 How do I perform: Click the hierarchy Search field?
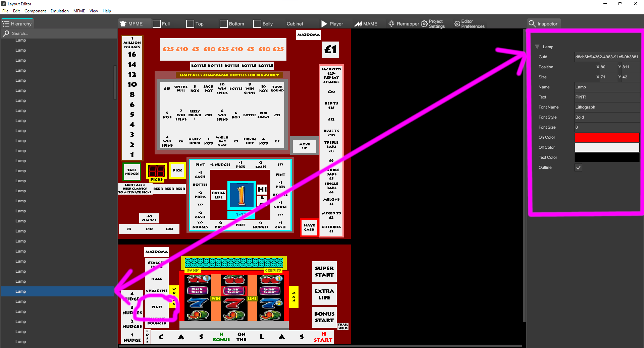coord(59,33)
